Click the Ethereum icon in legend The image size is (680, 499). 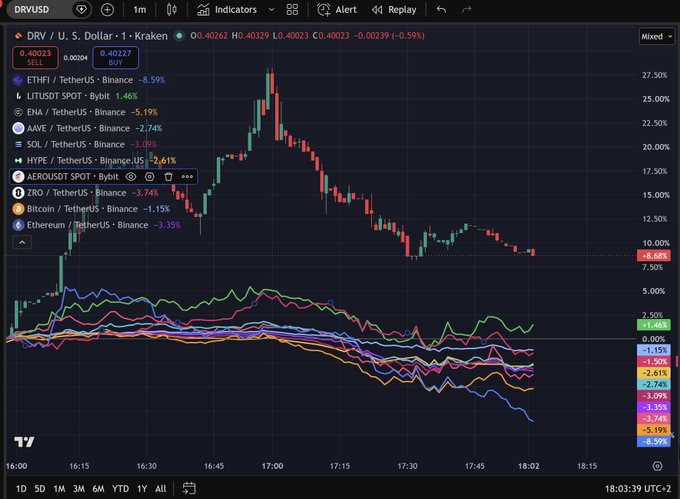pyautogui.click(x=18, y=225)
